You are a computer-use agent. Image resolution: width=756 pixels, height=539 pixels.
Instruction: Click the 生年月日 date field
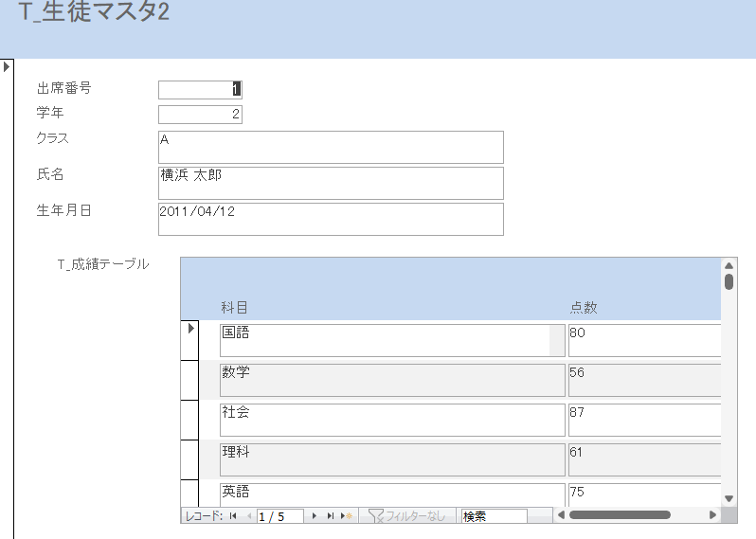[331, 219]
